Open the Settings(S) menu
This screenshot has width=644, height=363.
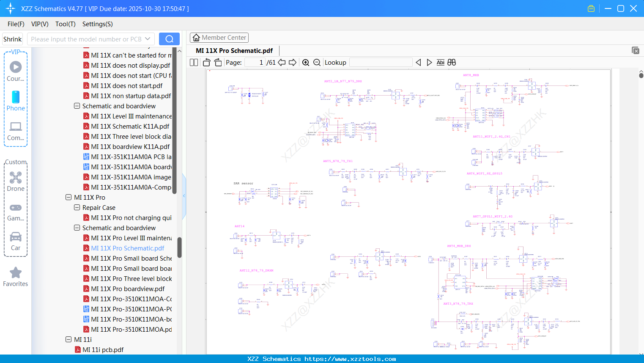(x=97, y=24)
